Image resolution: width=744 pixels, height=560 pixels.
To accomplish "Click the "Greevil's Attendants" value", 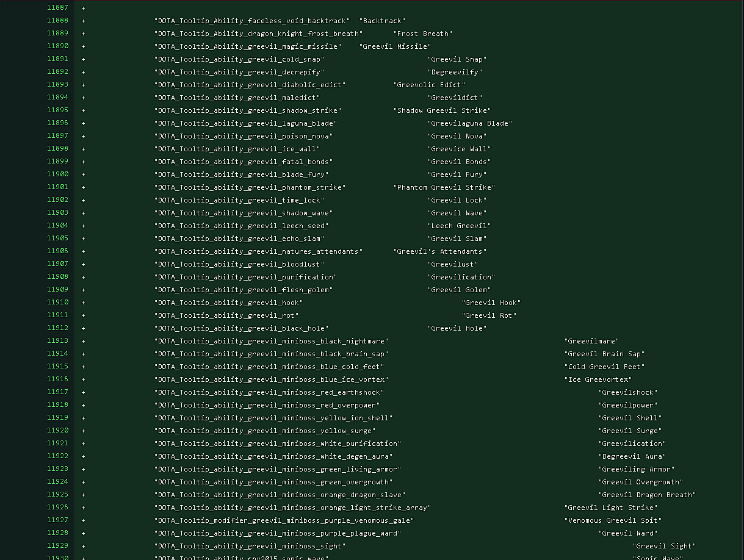I will [x=440, y=251].
